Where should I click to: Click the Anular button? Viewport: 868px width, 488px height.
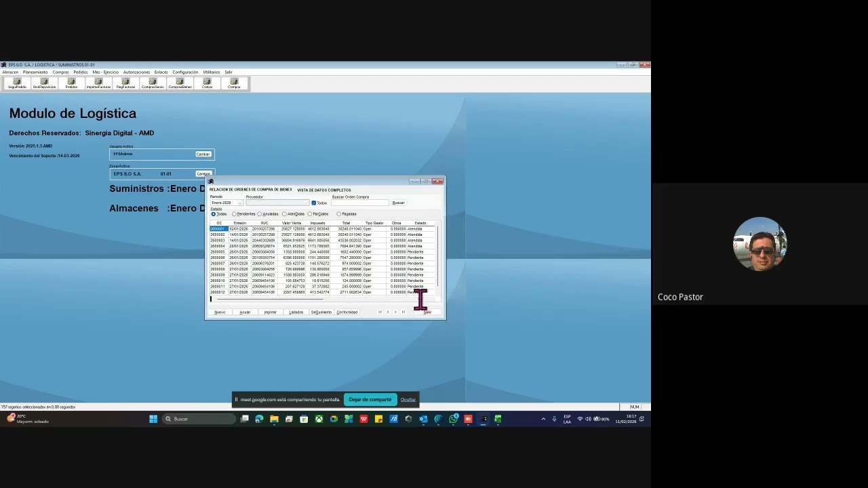[245, 312]
